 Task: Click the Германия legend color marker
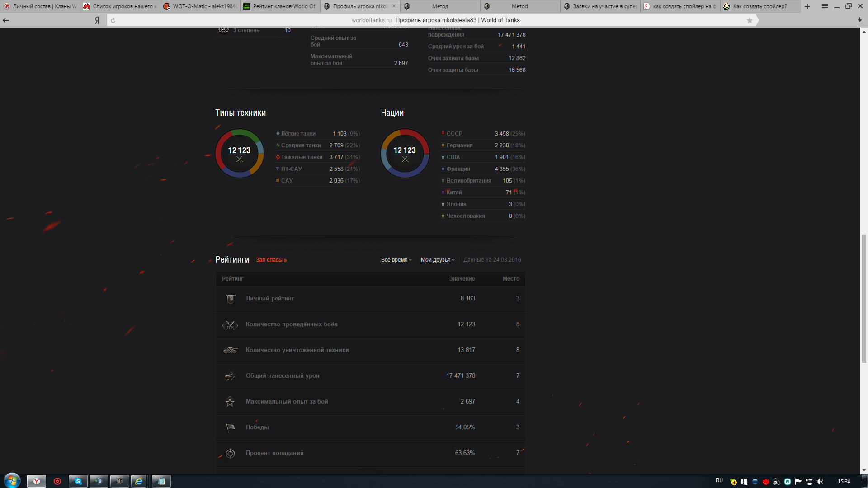click(x=443, y=145)
